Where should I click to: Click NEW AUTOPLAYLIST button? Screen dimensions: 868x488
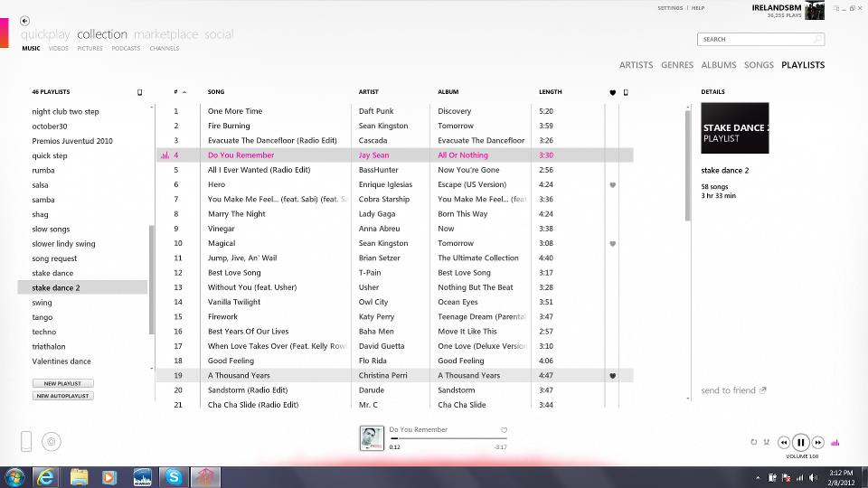[x=62, y=396]
